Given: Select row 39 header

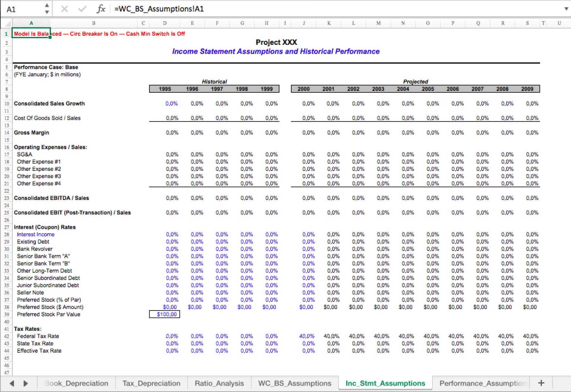Looking at the screenshot, I should tap(7, 314).
